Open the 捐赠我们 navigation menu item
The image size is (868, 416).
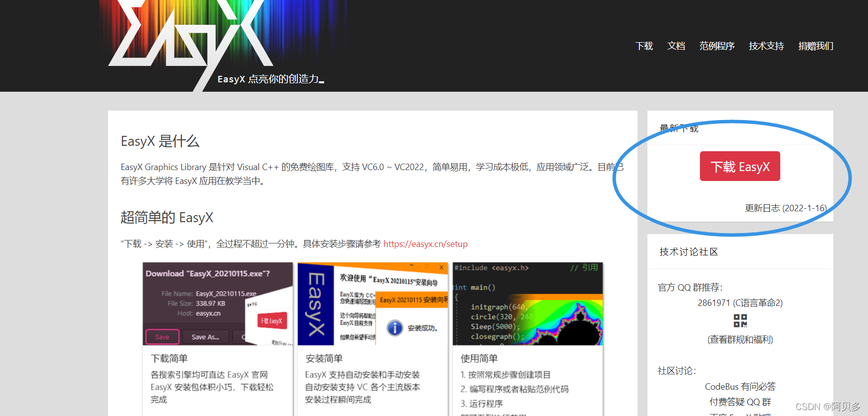coord(816,46)
